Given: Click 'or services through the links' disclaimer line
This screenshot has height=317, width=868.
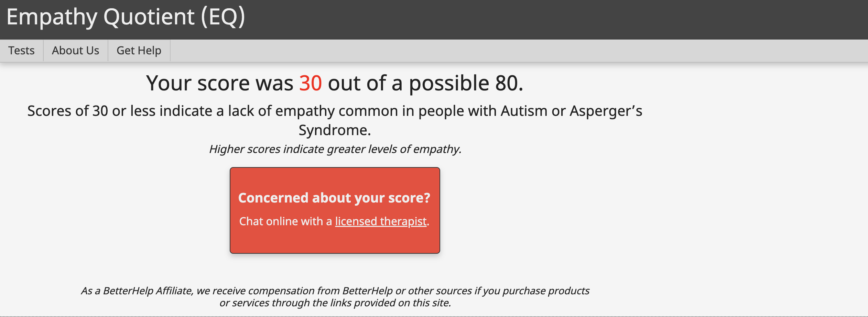Looking at the screenshot, I should 335,303.
